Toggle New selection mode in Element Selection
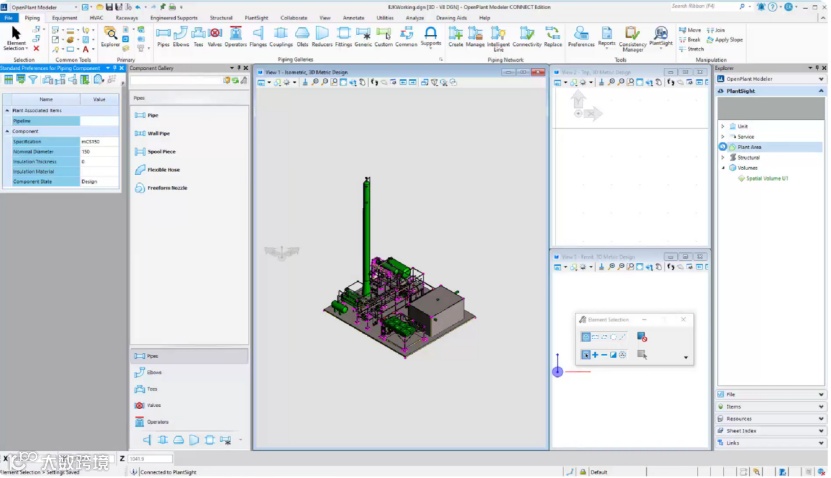 [586, 355]
